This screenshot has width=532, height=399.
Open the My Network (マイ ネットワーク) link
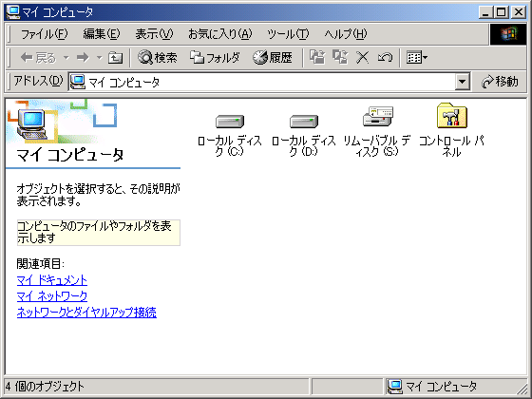pyautogui.click(x=52, y=296)
